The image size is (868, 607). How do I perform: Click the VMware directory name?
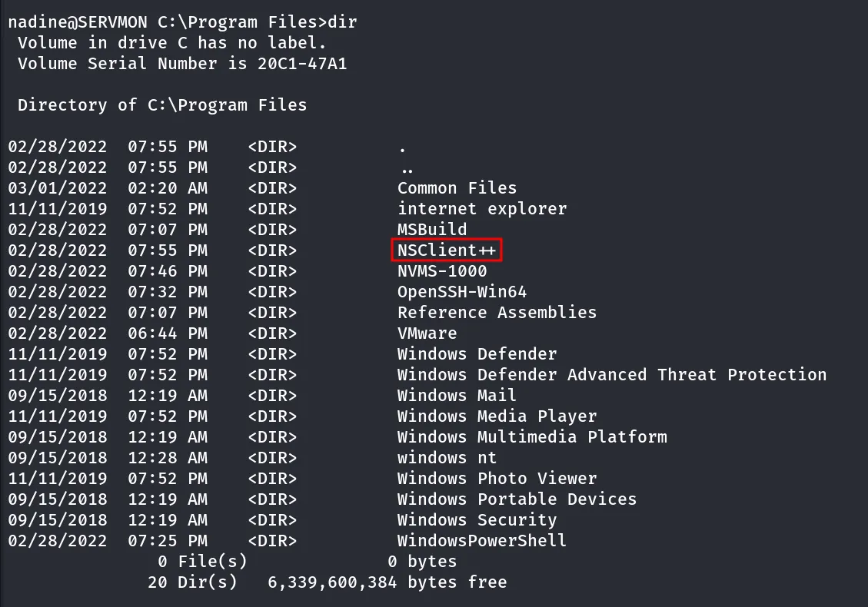pos(427,333)
